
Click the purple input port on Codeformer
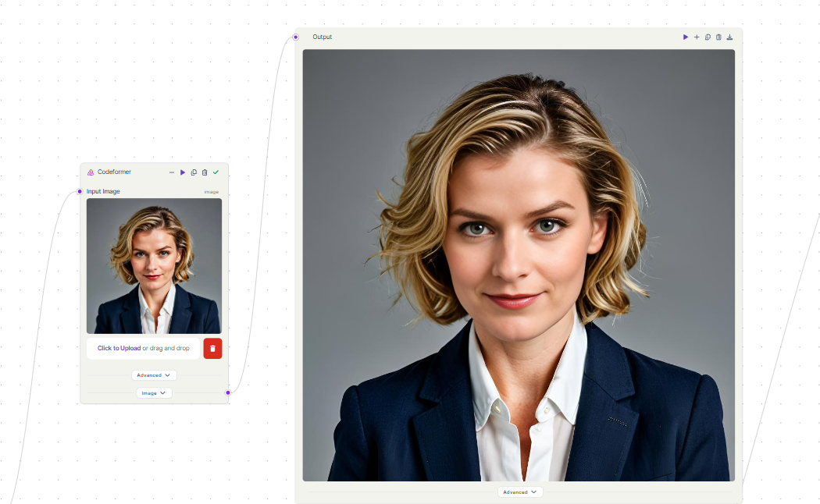79,190
